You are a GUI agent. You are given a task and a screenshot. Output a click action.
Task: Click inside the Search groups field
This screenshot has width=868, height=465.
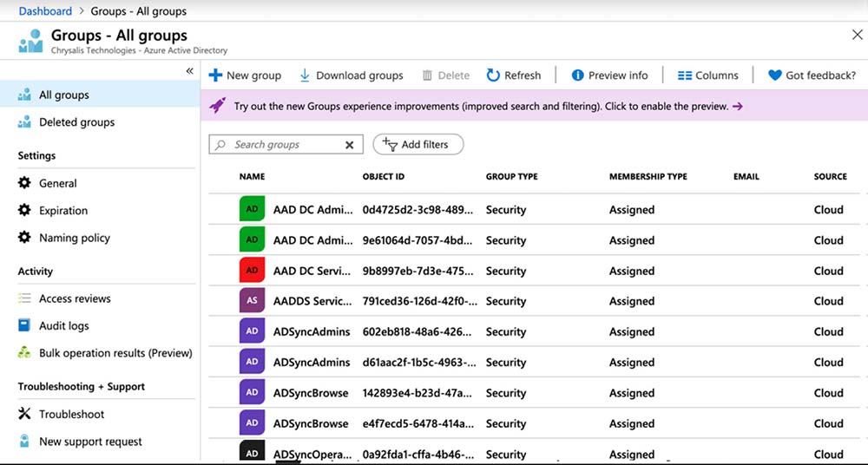(x=282, y=145)
